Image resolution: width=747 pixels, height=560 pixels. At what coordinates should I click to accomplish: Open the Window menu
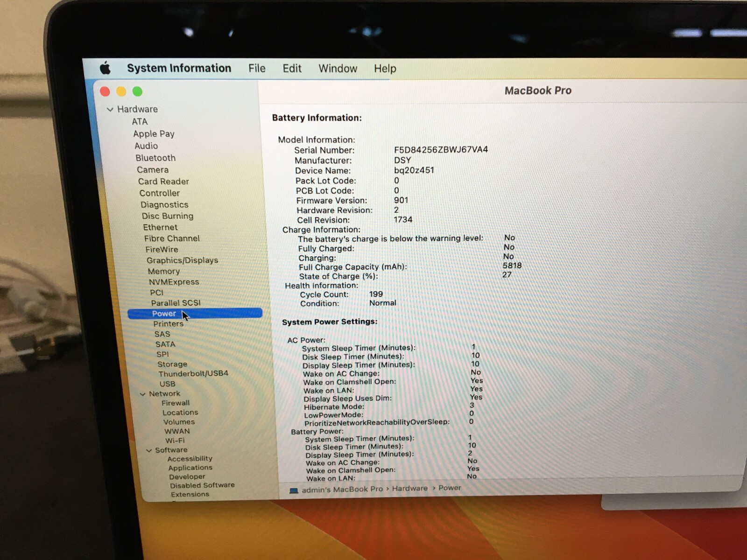click(x=338, y=69)
